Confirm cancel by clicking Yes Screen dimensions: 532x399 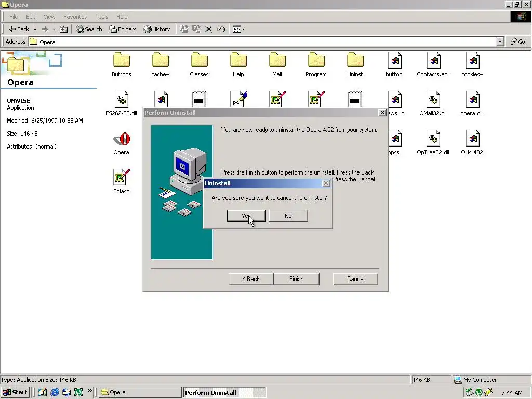click(x=246, y=216)
